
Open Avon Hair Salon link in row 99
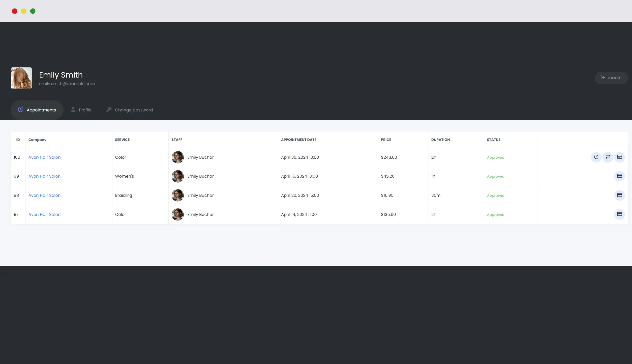(45, 176)
